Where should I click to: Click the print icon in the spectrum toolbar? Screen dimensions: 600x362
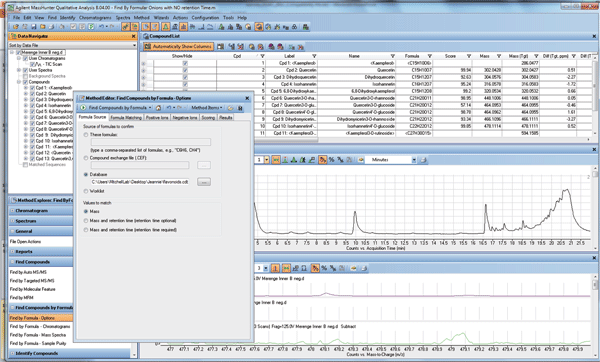pyautogui.click(x=364, y=268)
